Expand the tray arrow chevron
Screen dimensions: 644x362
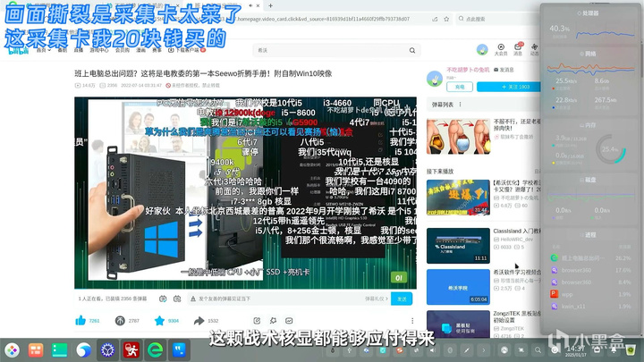coord(483,350)
